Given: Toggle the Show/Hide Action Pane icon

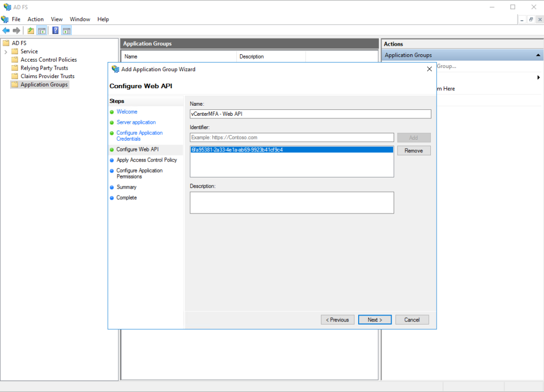Looking at the screenshot, I should click(x=66, y=30).
